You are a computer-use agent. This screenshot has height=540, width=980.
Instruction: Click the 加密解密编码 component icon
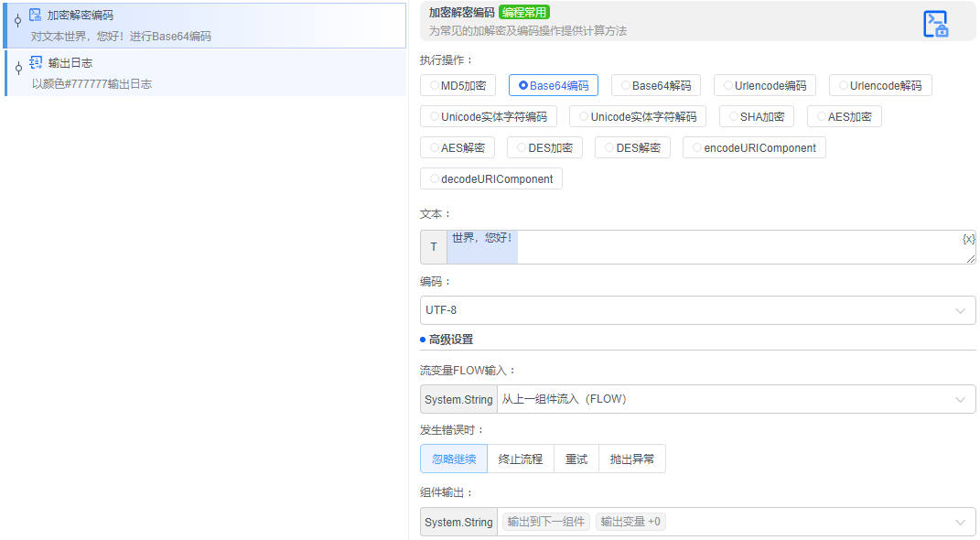point(37,15)
